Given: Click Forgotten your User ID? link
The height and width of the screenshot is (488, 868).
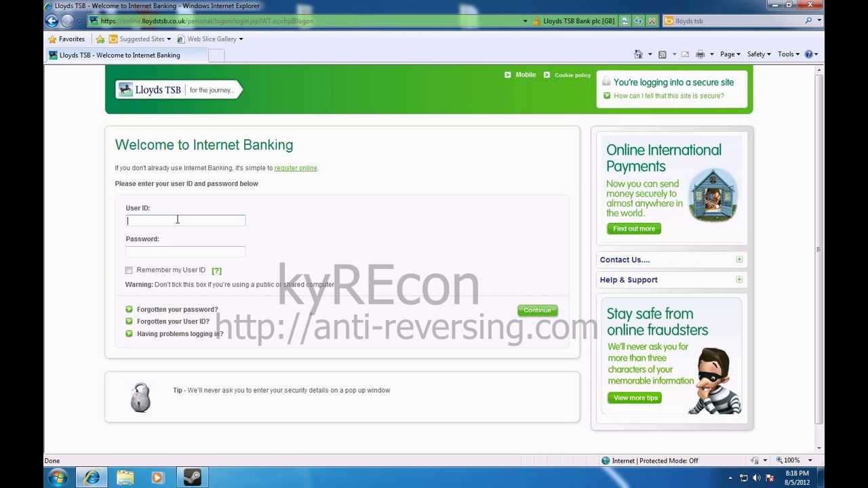Looking at the screenshot, I should click(x=173, y=321).
